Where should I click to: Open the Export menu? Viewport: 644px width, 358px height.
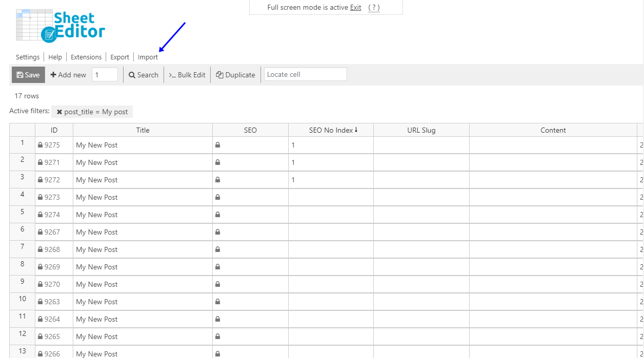(119, 57)
